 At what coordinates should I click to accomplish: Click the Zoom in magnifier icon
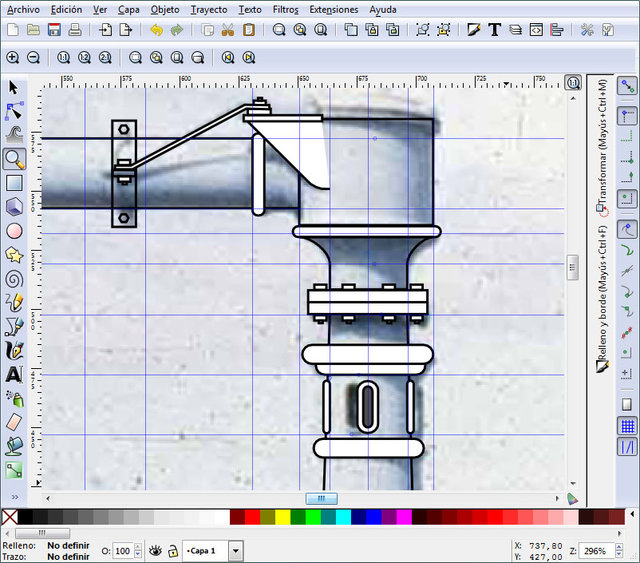[13, 58]
